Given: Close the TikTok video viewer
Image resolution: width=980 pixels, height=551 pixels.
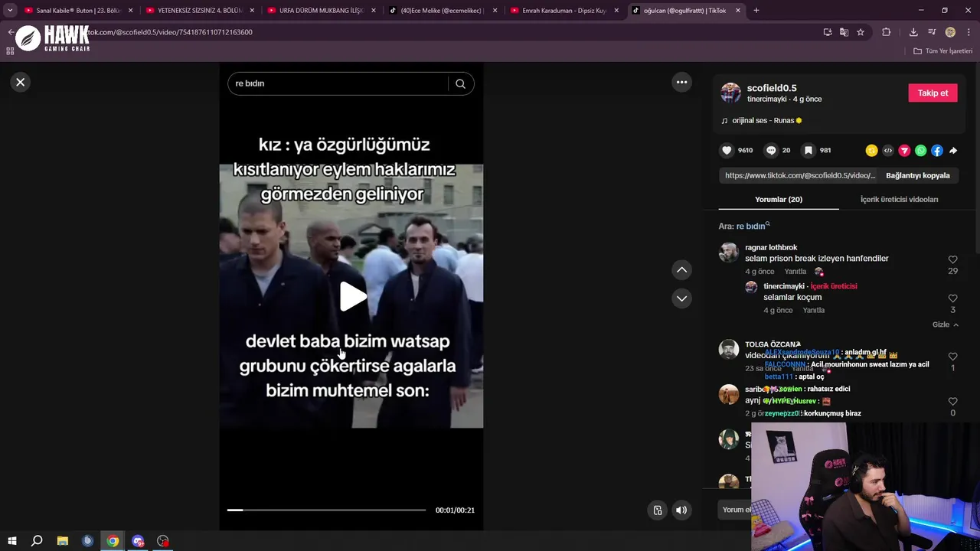Looking at the screenshot, I should point(21,82).
